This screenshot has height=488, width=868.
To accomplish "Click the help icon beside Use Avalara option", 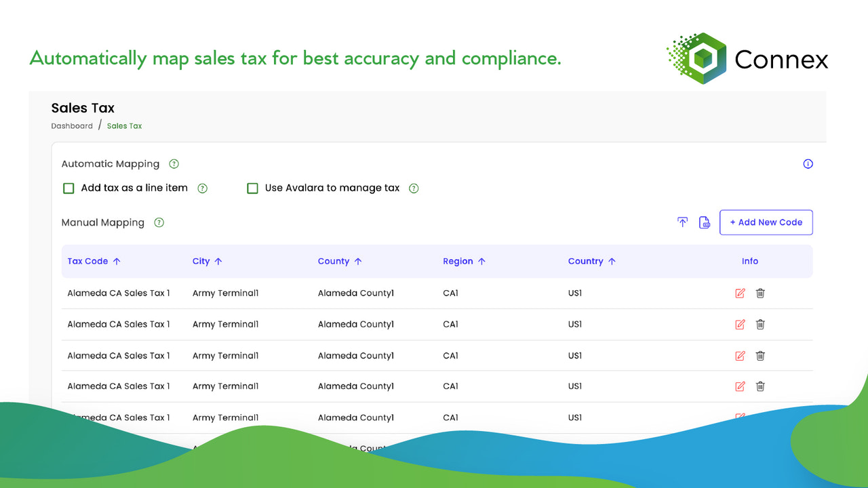I will [414, 188].
